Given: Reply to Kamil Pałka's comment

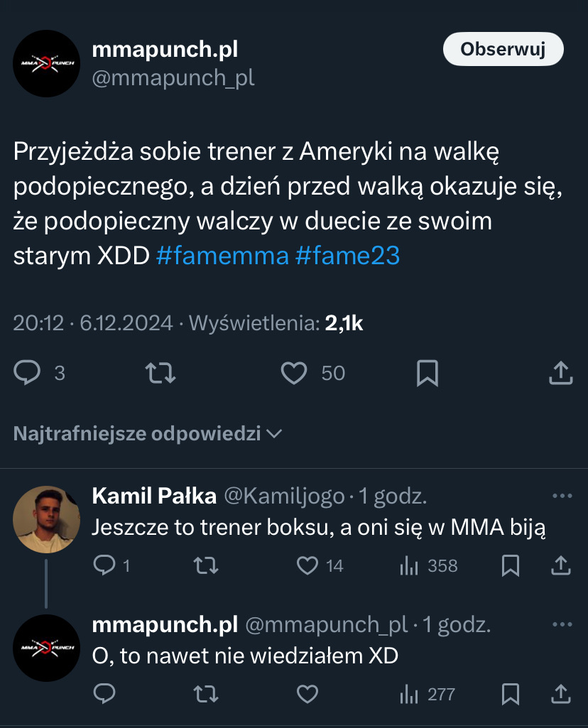Looking at the screenshot, I should point(104,565).
